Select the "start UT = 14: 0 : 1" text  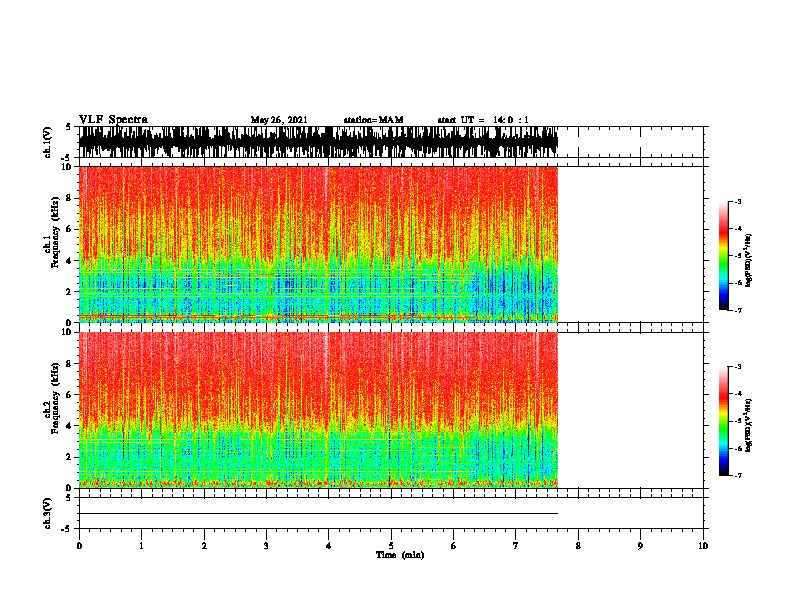coord(483,120)
